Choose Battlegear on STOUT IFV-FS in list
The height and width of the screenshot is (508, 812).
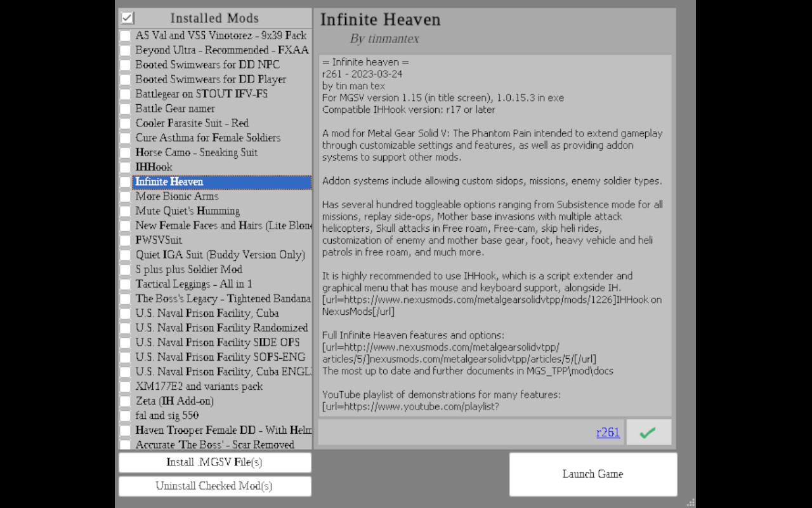tap(202, 94)
